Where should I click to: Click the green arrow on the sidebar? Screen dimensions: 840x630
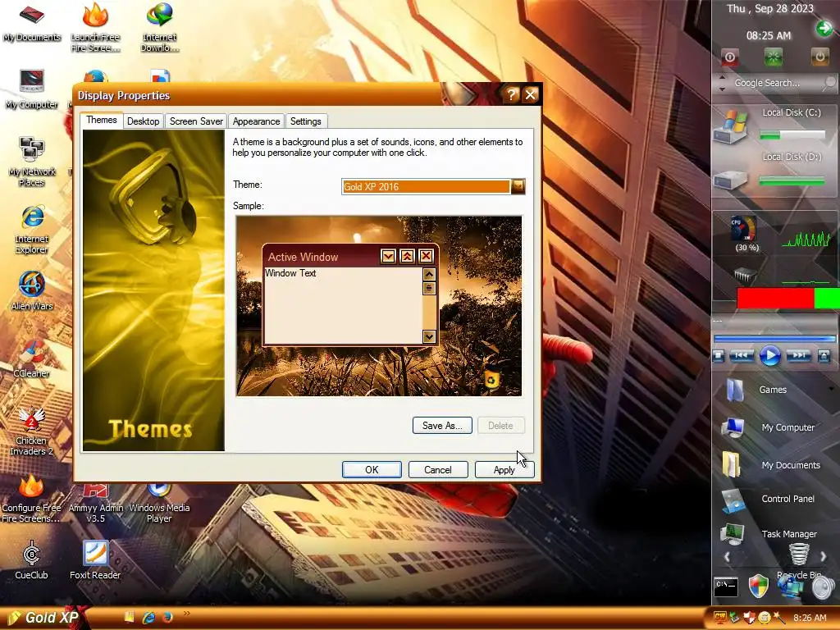(x=824, y=29)
